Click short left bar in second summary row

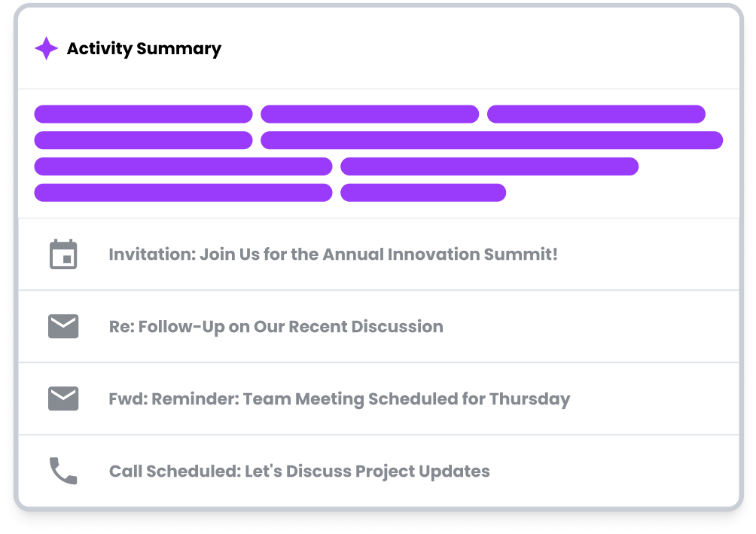point(143,140)
